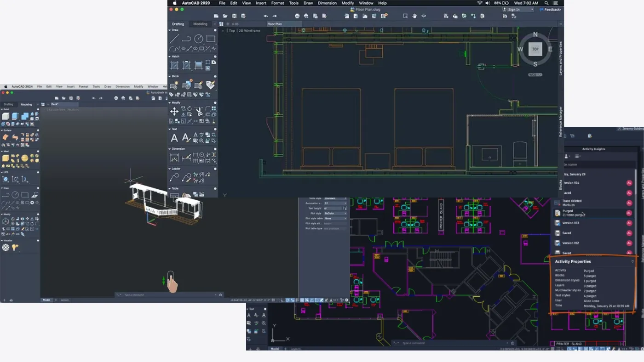The width and height of the screenshot is (644, 362).
Task: Switch to the Modeling tab
Action: tap(200, 24)
